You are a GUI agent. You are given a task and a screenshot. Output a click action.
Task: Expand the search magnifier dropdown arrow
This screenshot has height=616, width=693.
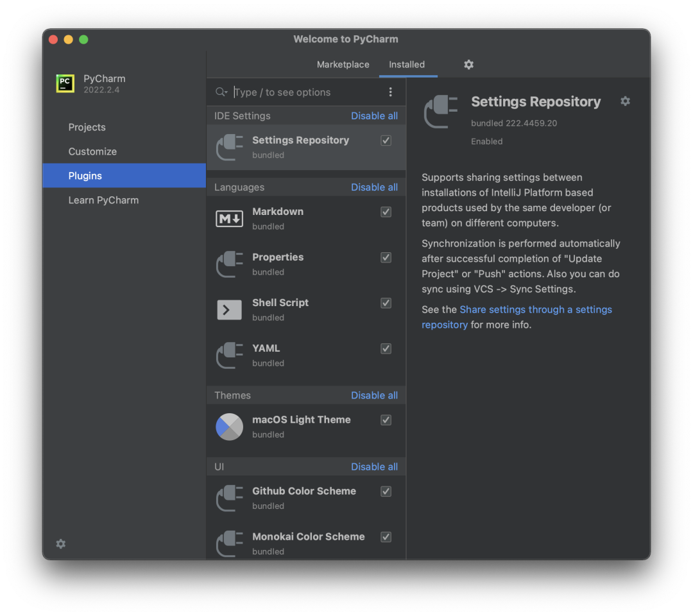(x=222, y=92)
